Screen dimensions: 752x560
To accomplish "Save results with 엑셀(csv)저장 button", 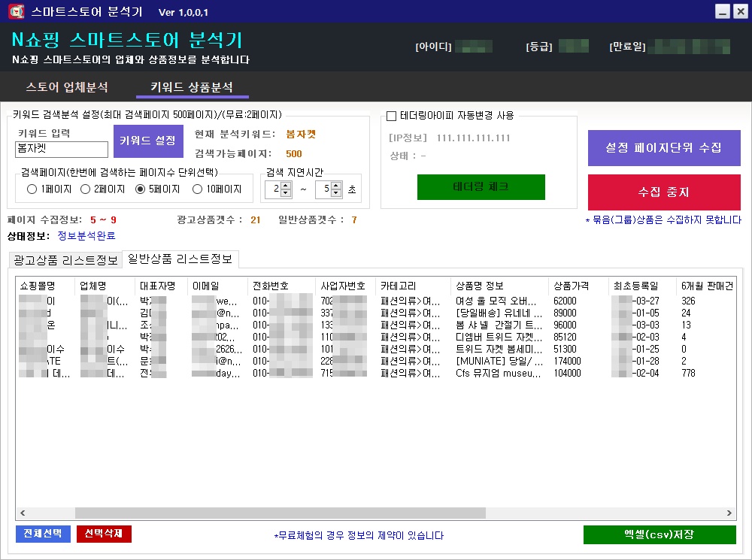I will pyautogui.click(x=660, y=534).
